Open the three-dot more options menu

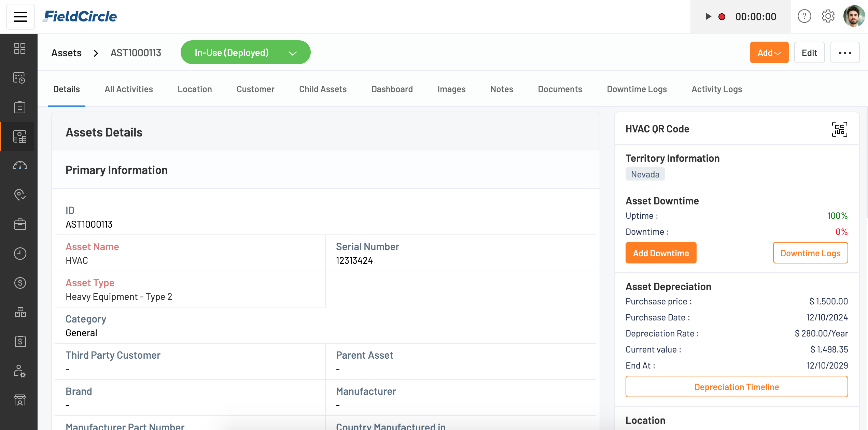pyautogui.click(x=845, y=53)
